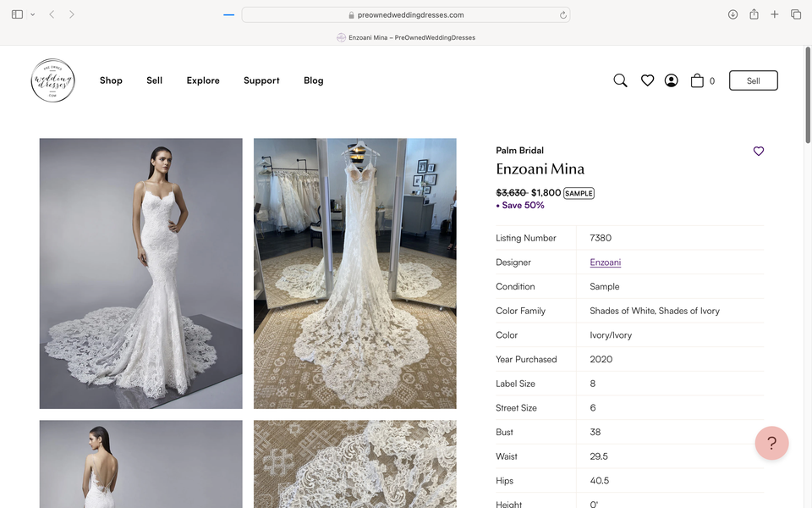Favorite this dress with the purple heart
812x508 pixels.
point(758,151)
